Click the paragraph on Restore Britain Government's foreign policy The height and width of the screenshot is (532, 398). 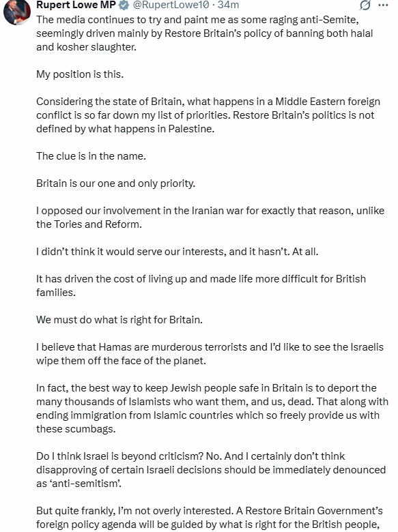(210, 518)
